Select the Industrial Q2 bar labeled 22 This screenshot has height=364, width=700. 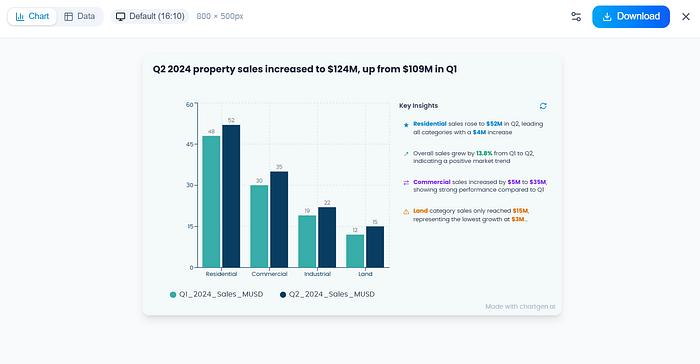(327, 237)
